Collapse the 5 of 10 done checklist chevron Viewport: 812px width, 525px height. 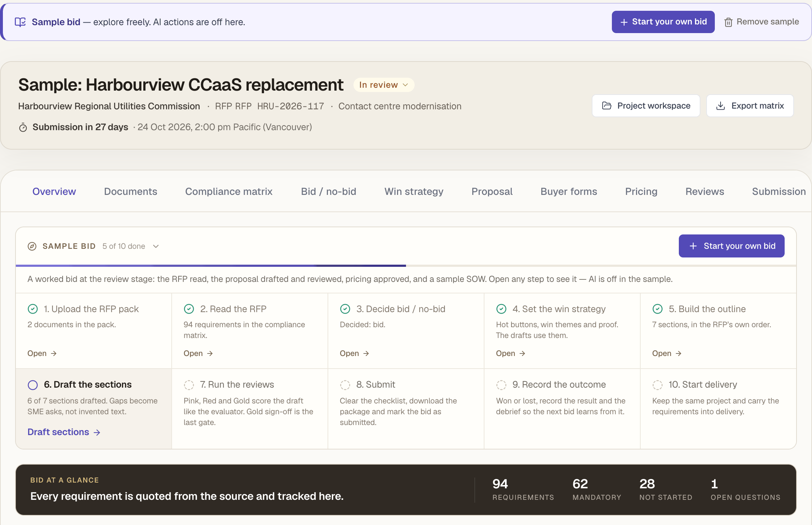click(x=156, y=246)
